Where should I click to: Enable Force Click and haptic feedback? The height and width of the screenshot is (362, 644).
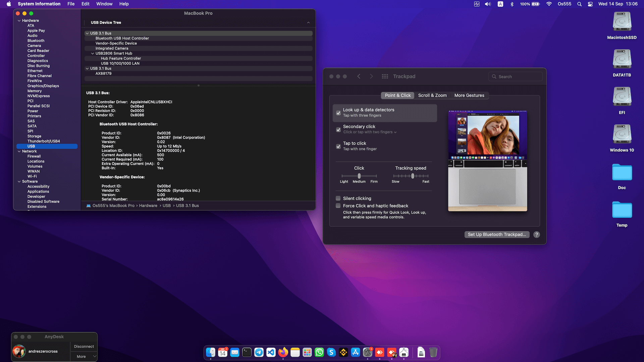click(338, 205)
